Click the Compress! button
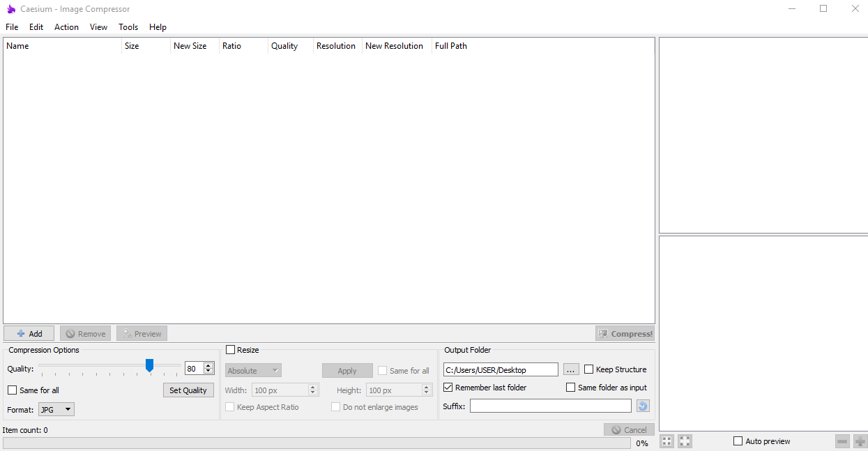The height and width of the screenshot is (451, 868). click(625, 334)
